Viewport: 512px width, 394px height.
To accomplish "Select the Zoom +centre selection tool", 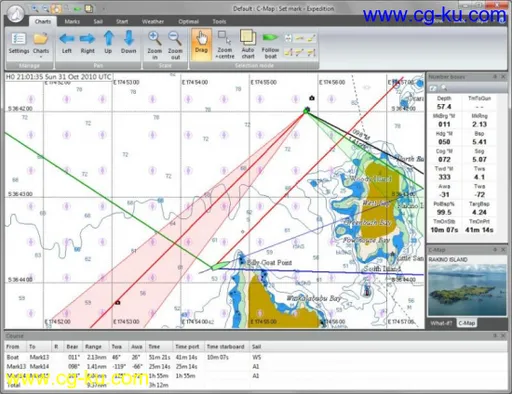I will pyautogui.click(x=225, y=45).
